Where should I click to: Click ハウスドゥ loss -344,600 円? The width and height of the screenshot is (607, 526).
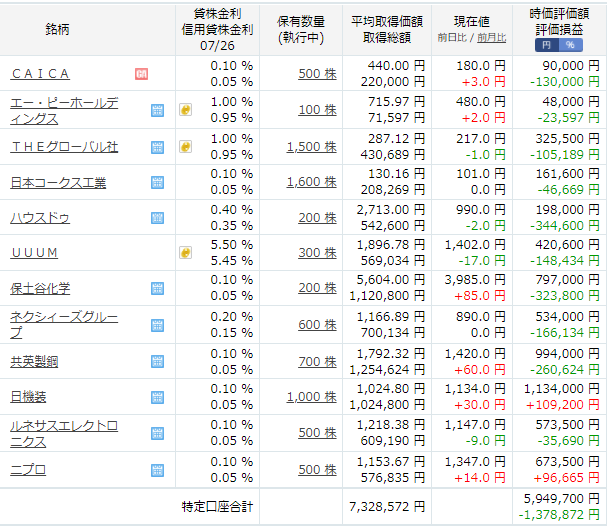point(565,226)
